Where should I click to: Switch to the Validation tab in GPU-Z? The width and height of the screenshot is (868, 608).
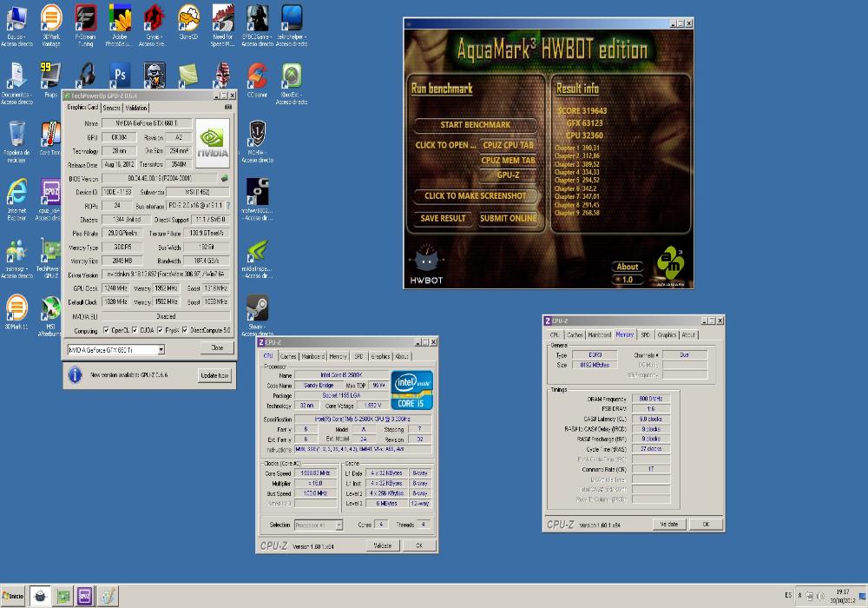click(x=135, y=108)
